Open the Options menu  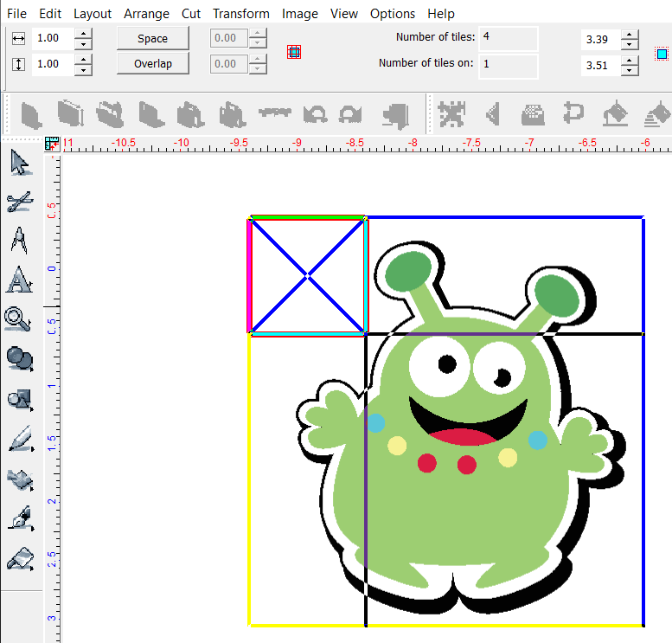(392, 14)
